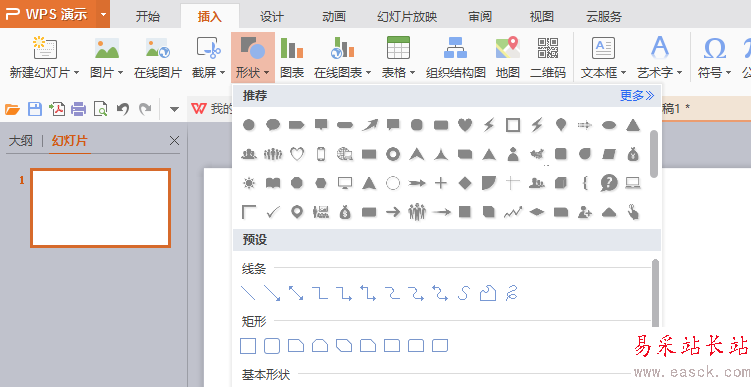
Task: Click the Shapes (形状) button
Action: pyautogui.click(x=253, y=57)
